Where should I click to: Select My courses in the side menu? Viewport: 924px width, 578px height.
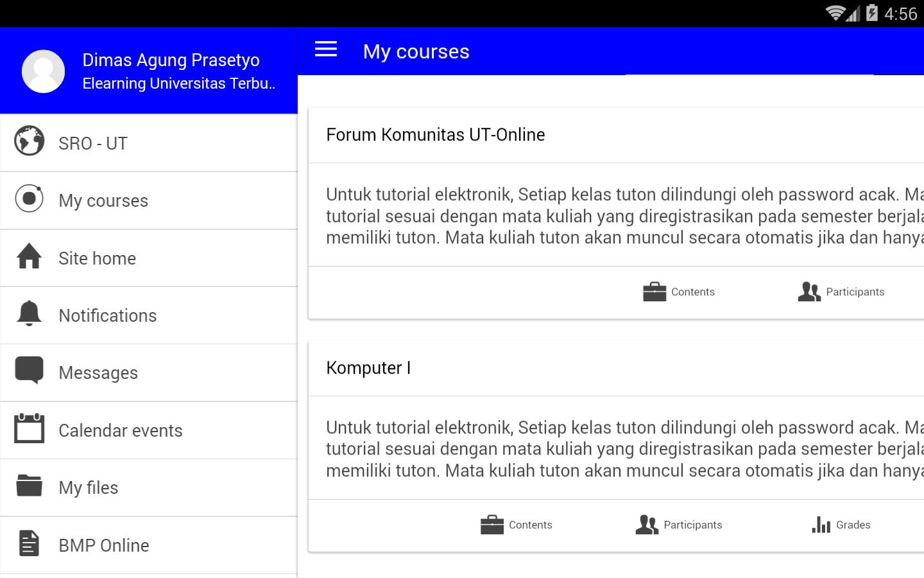(103, 200)
